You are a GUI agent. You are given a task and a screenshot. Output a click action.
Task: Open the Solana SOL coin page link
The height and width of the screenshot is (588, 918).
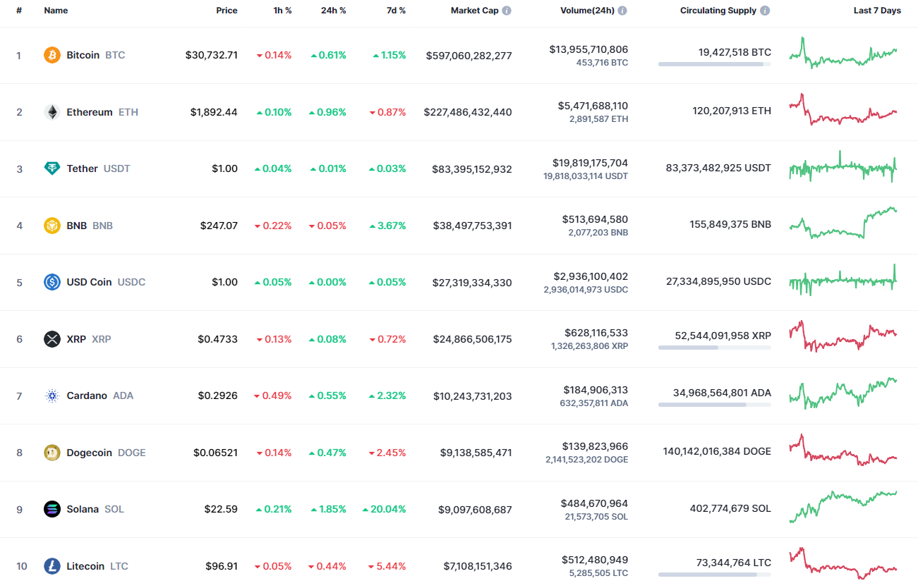pyautogui.click(x=83, y=509)
